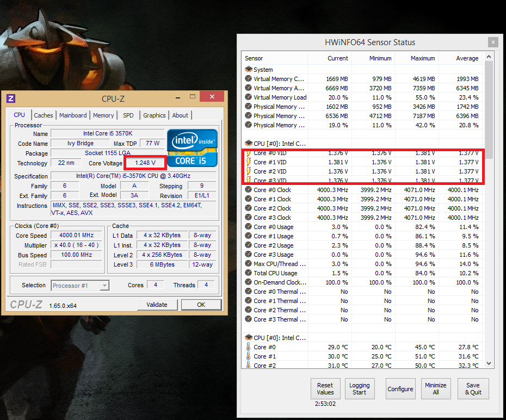Minimize the CPU-Z window
The image size is (506, 420).
pos(178,97)
